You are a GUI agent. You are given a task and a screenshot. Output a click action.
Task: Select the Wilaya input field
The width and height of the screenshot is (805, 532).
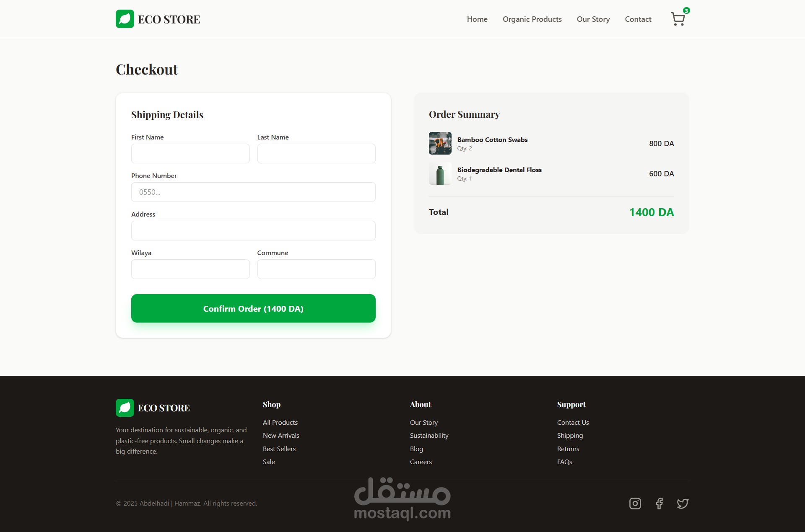pyautogui.click(x=190, y=269)
